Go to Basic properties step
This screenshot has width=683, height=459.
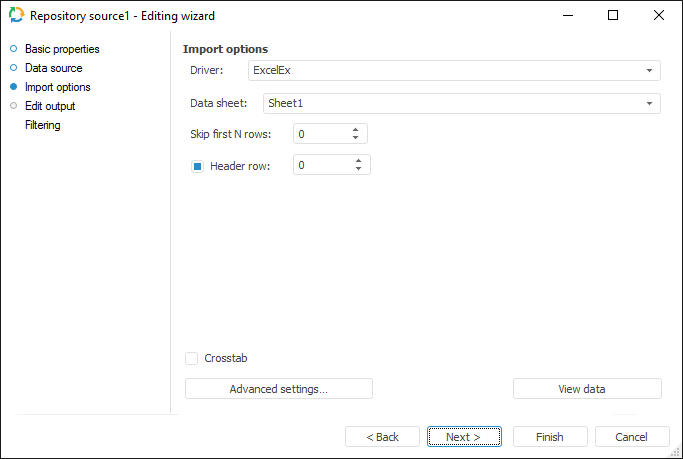(62, 49)
